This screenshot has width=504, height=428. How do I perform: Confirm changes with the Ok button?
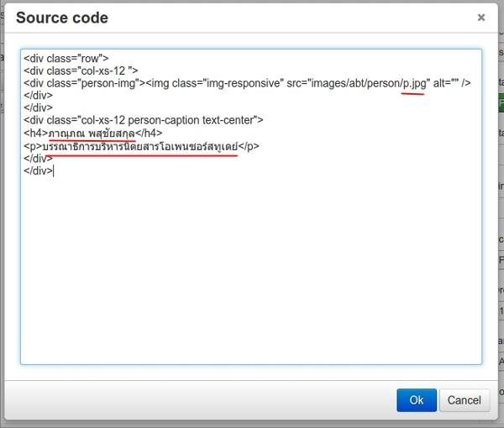pos(417,400)
